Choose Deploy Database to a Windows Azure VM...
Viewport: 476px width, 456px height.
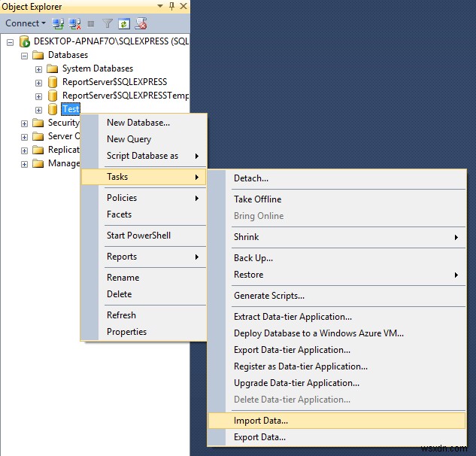337,333
